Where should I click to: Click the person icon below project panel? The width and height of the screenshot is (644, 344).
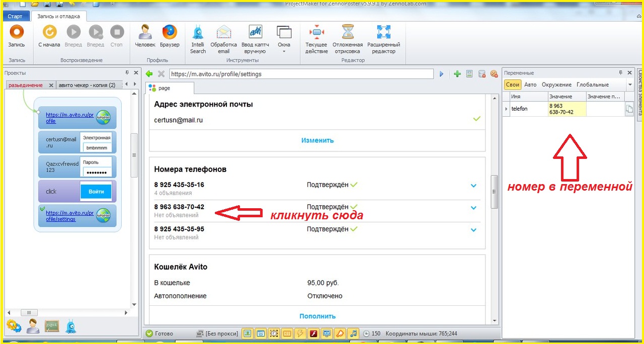(33, 326)
